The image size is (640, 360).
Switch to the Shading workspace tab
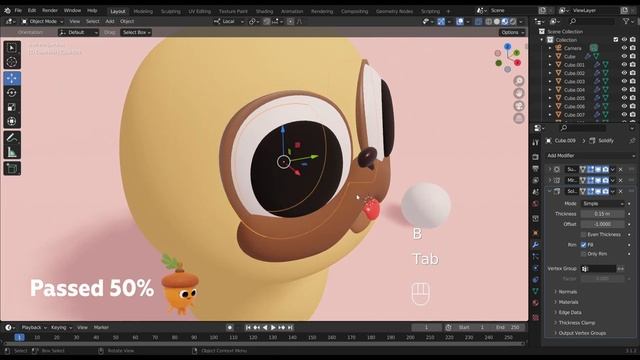tap(264, 11)
